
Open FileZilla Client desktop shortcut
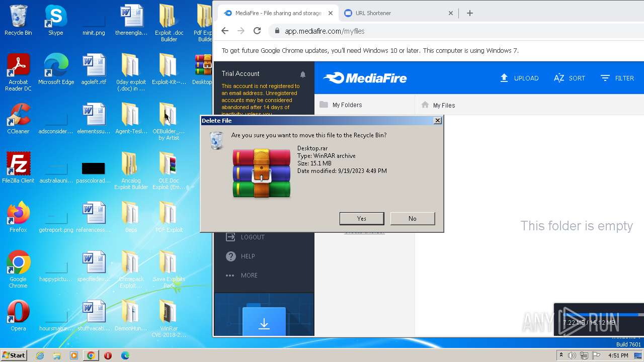point(18,168)
